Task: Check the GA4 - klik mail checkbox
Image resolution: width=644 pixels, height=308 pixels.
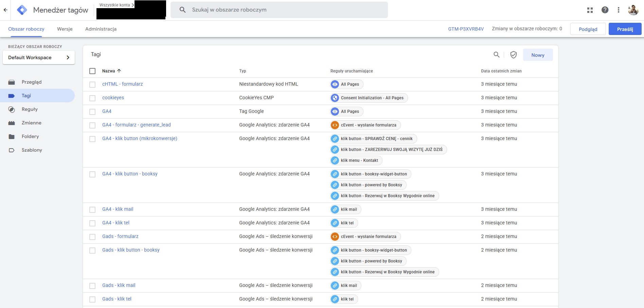Action: [92, 210]
